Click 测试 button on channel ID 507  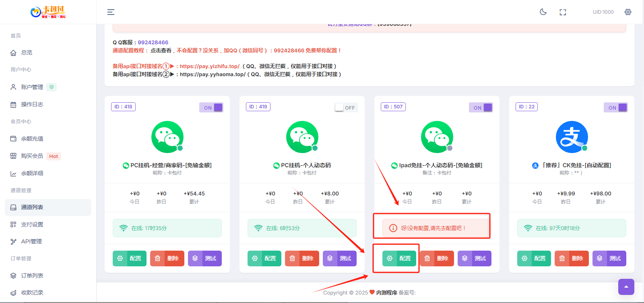[475, 258]
